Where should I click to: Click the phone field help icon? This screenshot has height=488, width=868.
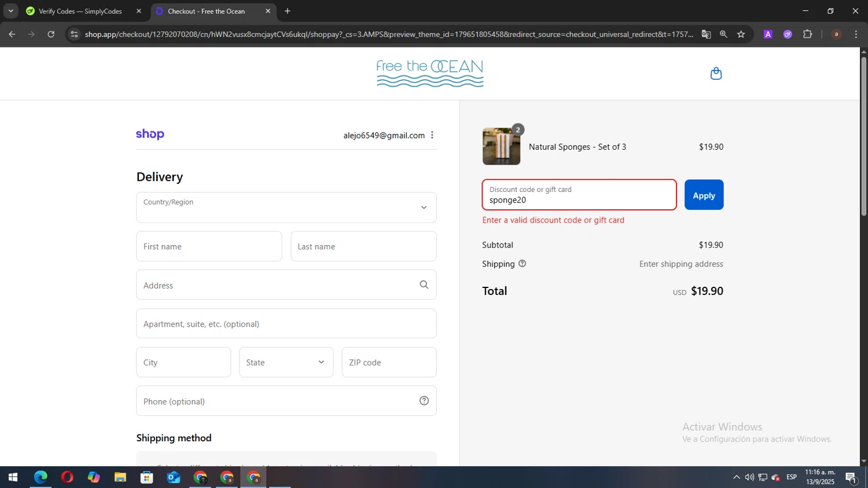(424, 401)
